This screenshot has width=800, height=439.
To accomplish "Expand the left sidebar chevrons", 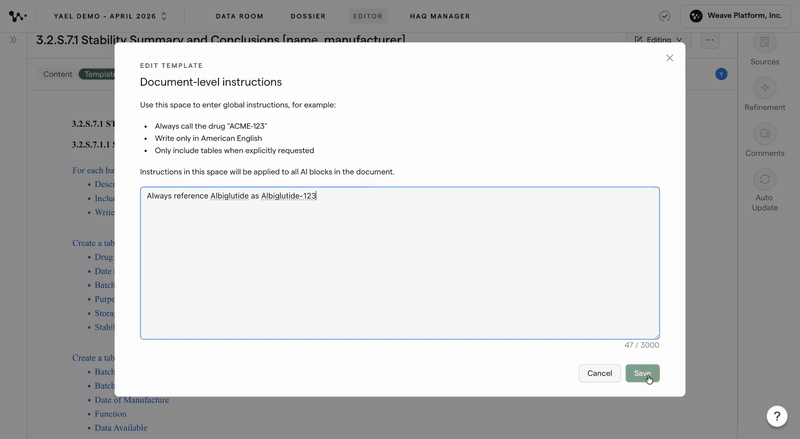I will point(13,39).
